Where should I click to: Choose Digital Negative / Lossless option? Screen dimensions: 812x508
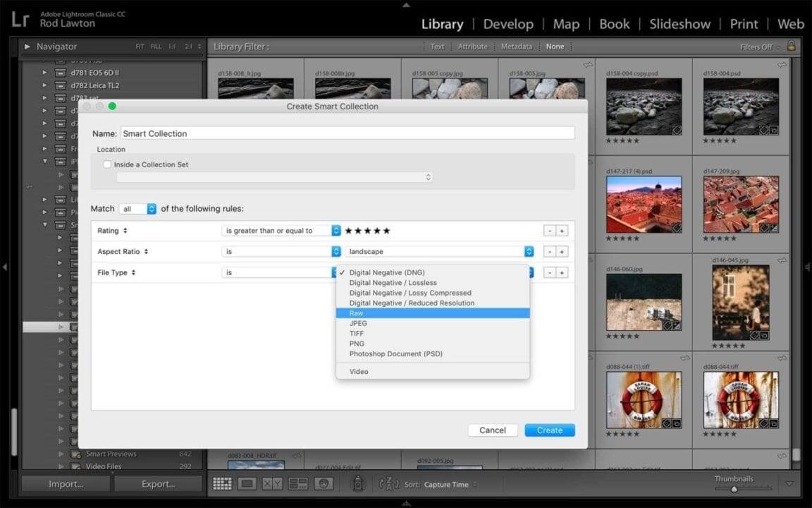point(433,283)
